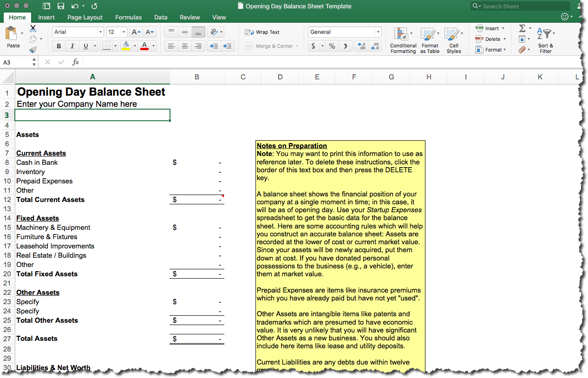Toggle bold formatting
The width and height of the screenshot is (588, 378).
click(59, 46)
